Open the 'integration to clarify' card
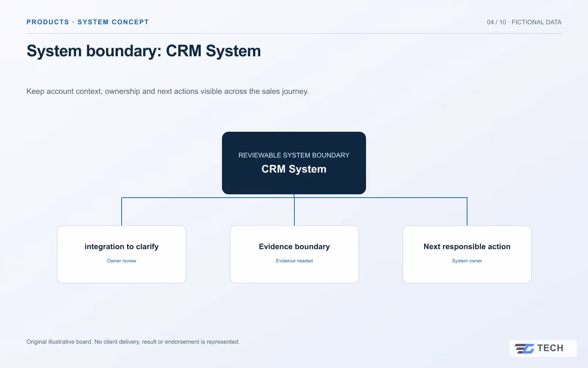The width and height of the screenshot is (588, 368). [x=122, y=254]
